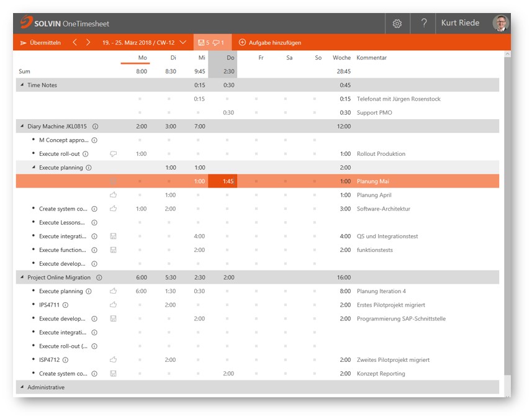Screen dimensions: 532x419
Task: Click thumbs-up icon on IPS4711 row
Action: (114, 305)
